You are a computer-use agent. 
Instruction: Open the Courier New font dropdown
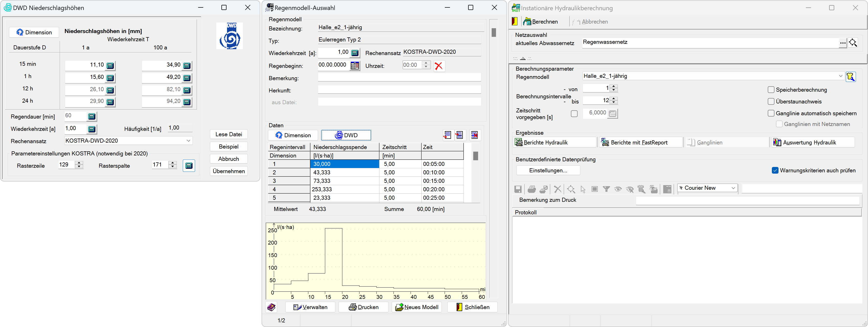click(x=733, y=188)
